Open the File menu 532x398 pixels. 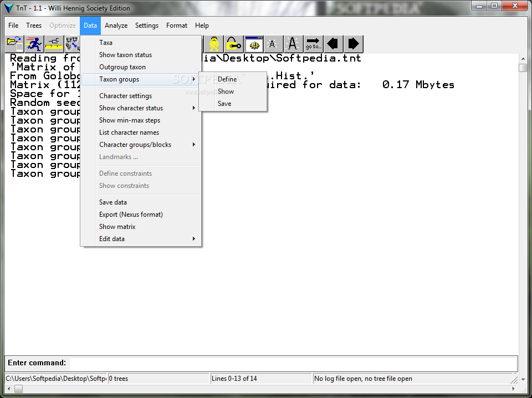[x=13, y=25]
